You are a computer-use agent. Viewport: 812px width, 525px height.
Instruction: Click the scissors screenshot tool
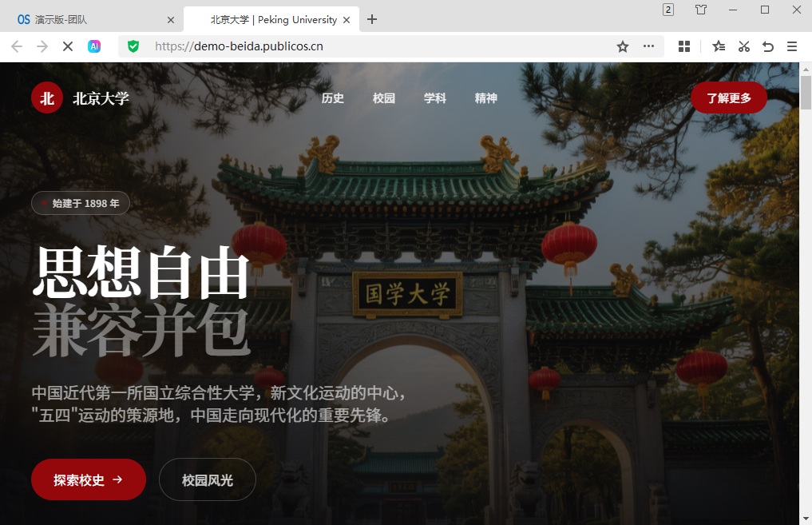coord(743,46)
